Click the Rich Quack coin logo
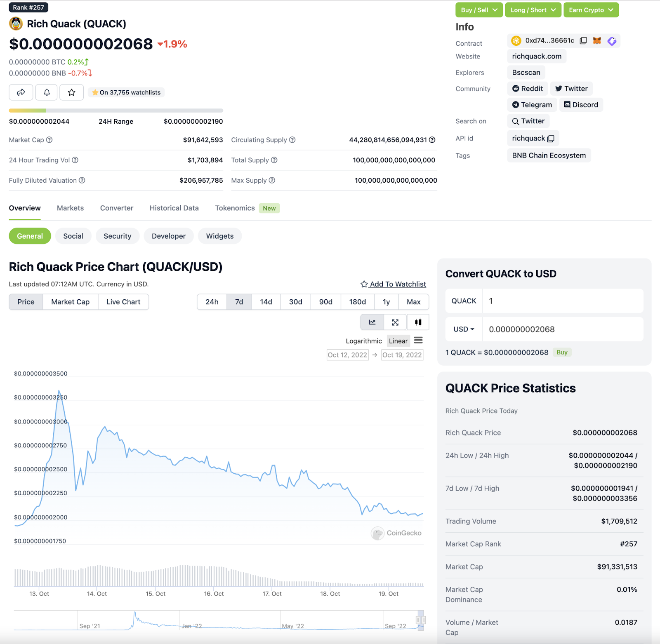This screenshot has height=644, width=660. click(x=16, y=24)
